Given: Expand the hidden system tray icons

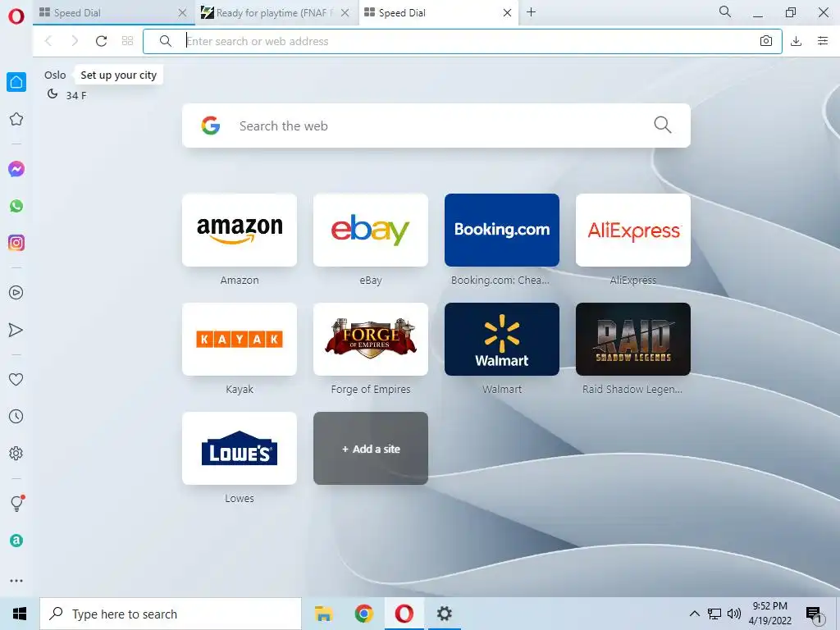Looking at the screenshot, I should 694,614.
